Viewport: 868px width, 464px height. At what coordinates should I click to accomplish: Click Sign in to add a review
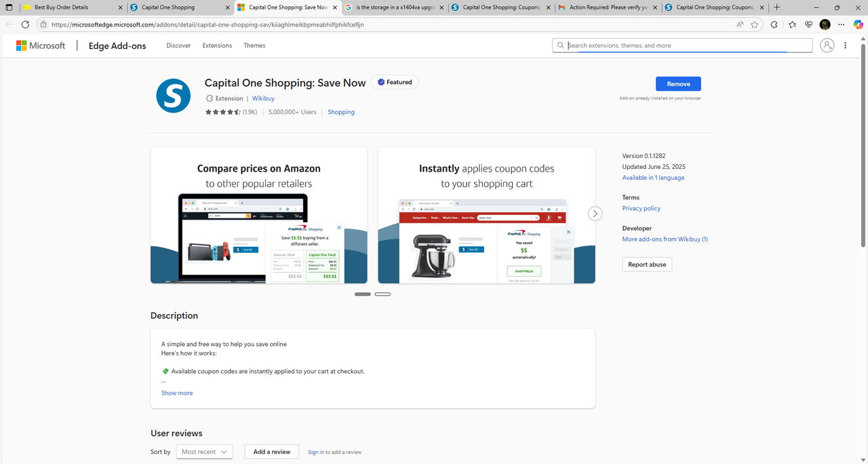316,452
